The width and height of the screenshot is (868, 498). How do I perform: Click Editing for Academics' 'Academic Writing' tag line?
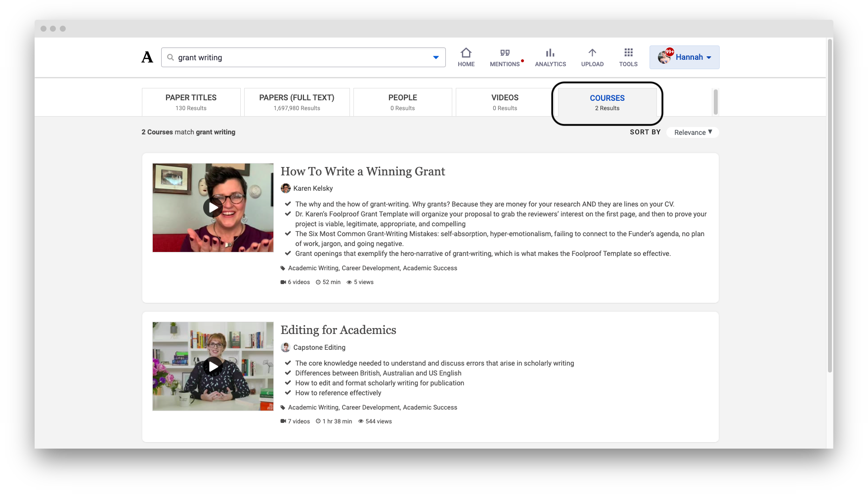coord(373,408)
